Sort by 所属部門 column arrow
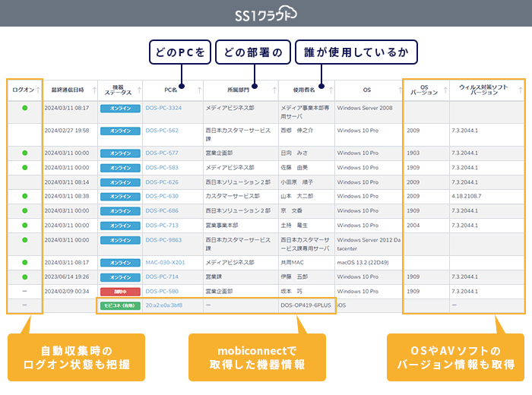Image resolution: width=532 pixels, height=395 pixels. pos(274,90)
